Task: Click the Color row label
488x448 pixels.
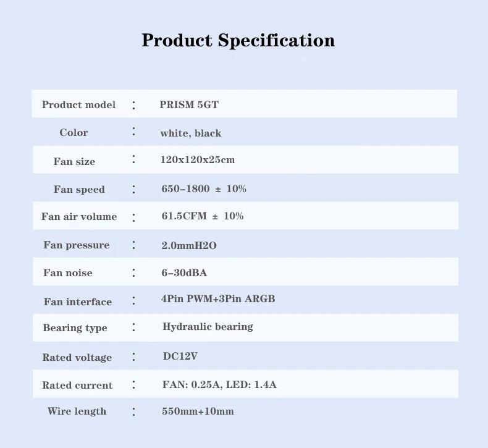Action: pyautogui.click(x=74, y=133)
